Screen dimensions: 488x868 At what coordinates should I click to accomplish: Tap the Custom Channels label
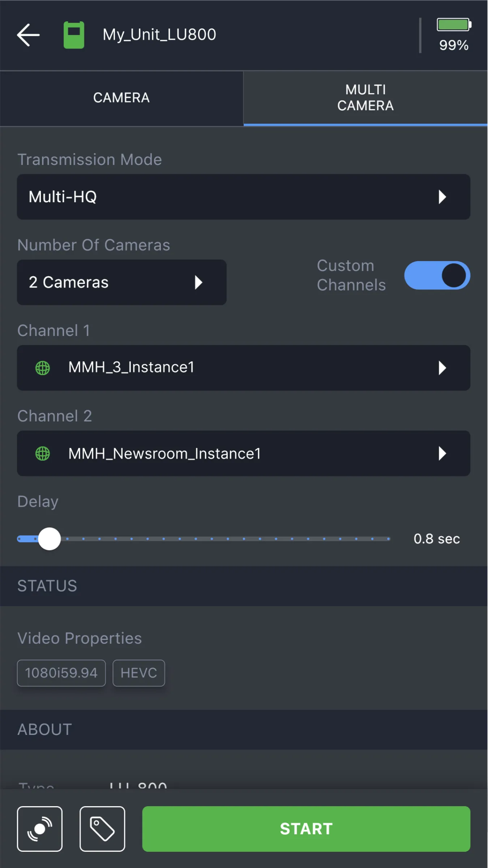coord(351,275)
